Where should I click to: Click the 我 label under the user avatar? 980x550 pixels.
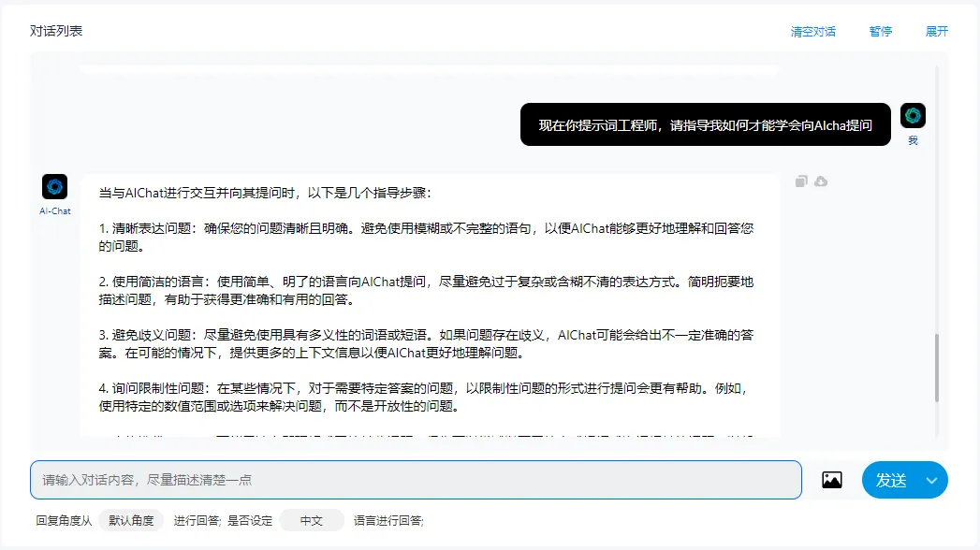(x=913, y=141)
